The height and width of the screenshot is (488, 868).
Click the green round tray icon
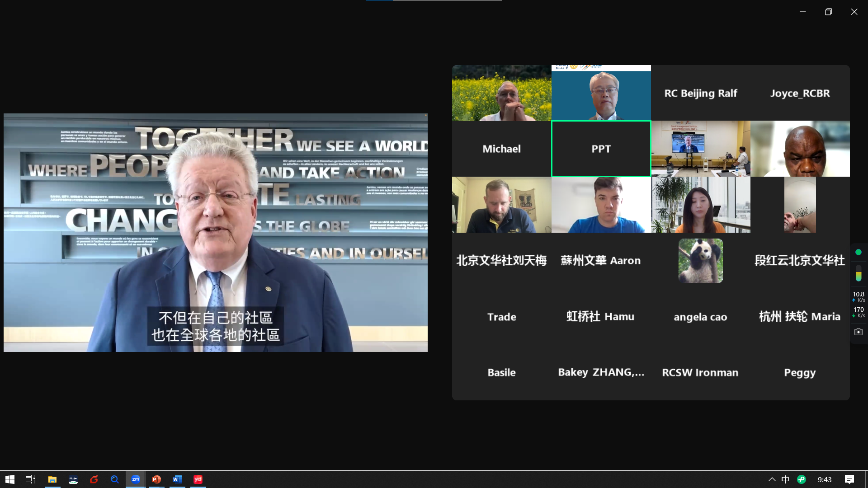point(802,479)
